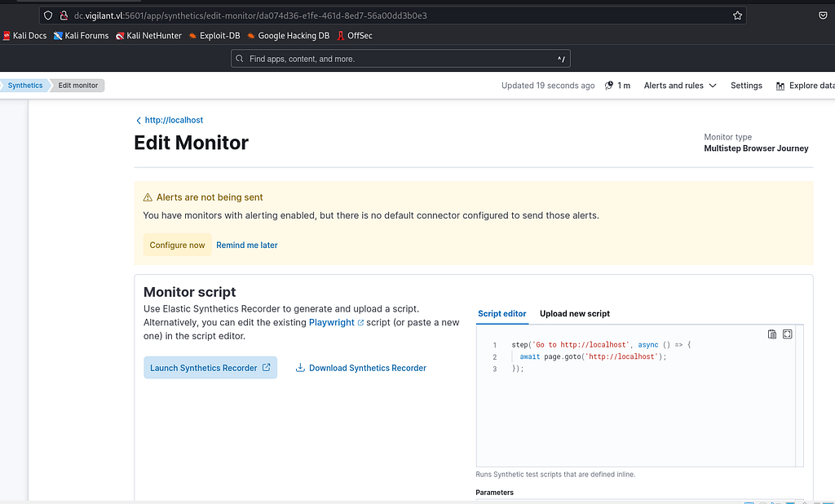
Task: Click the code editor vertical scrollbar
Action: point(799,396)
